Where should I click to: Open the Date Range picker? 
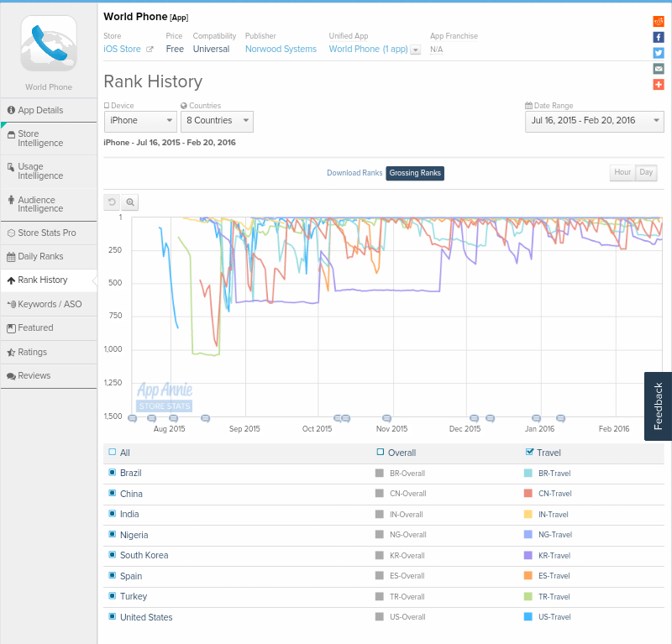click(x=594, y=121)
